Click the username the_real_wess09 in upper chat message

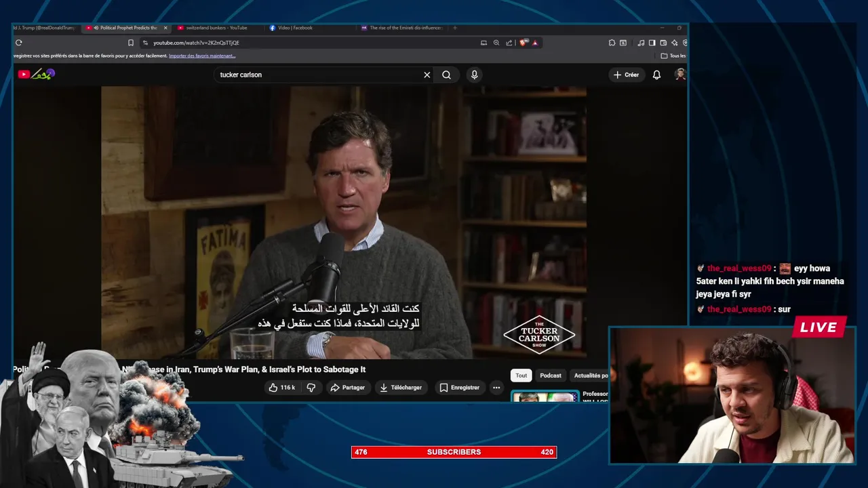click(x=739, y=268)
